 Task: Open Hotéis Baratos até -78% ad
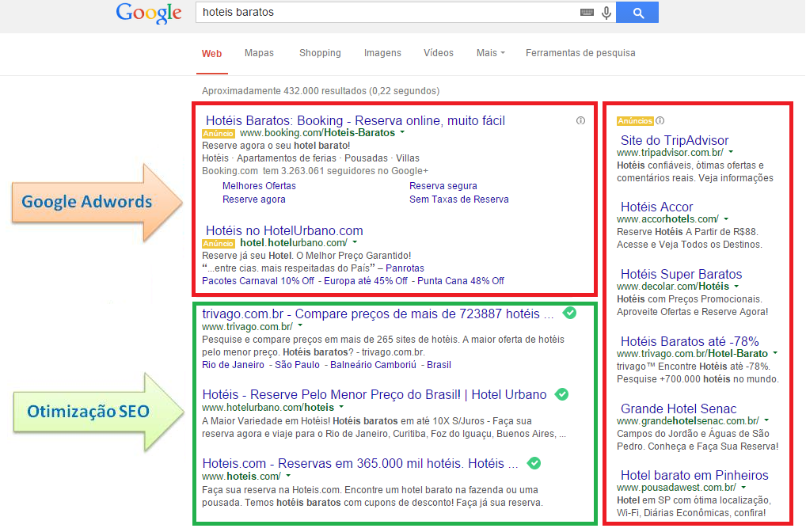(x=690, y=341)
